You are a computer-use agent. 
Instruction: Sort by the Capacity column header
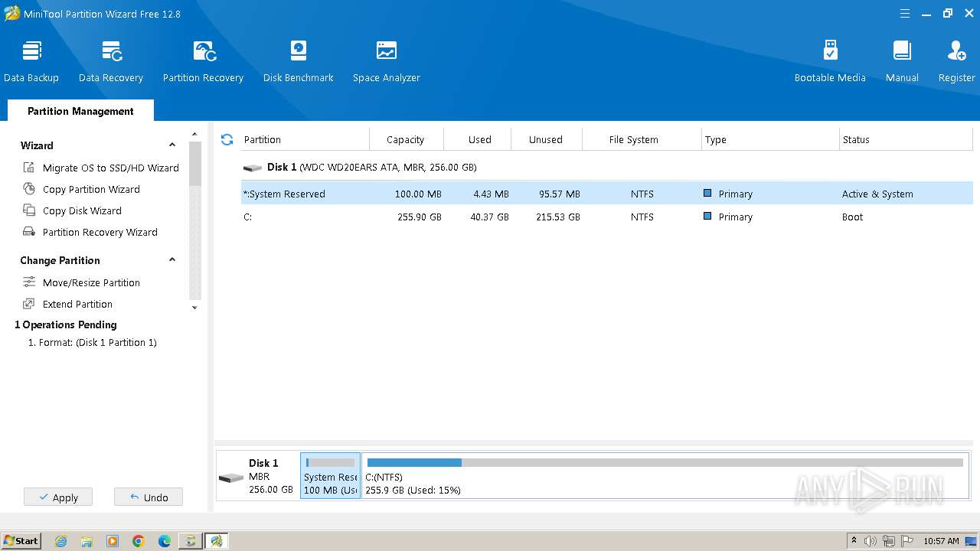[406, 139]
